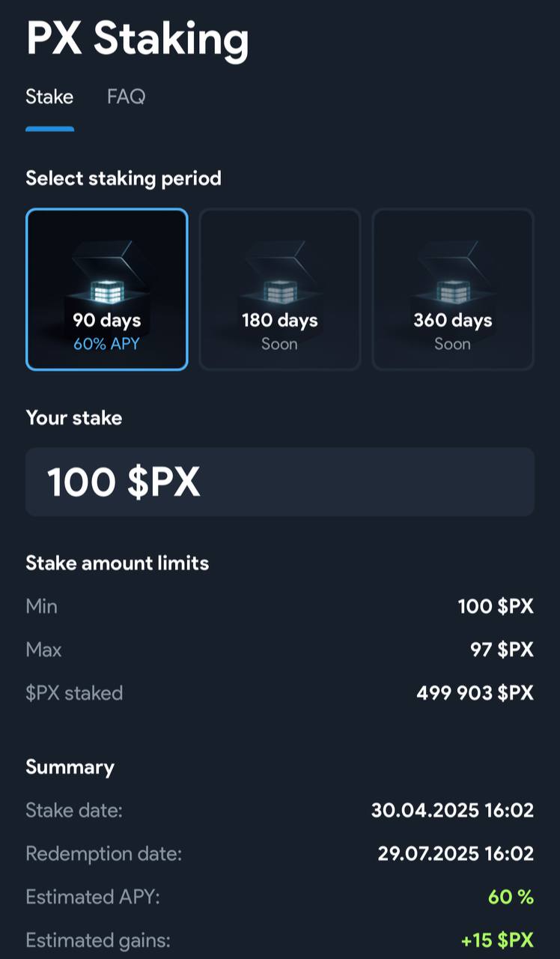Open the FAQ tab

click(x=126, y=97)
